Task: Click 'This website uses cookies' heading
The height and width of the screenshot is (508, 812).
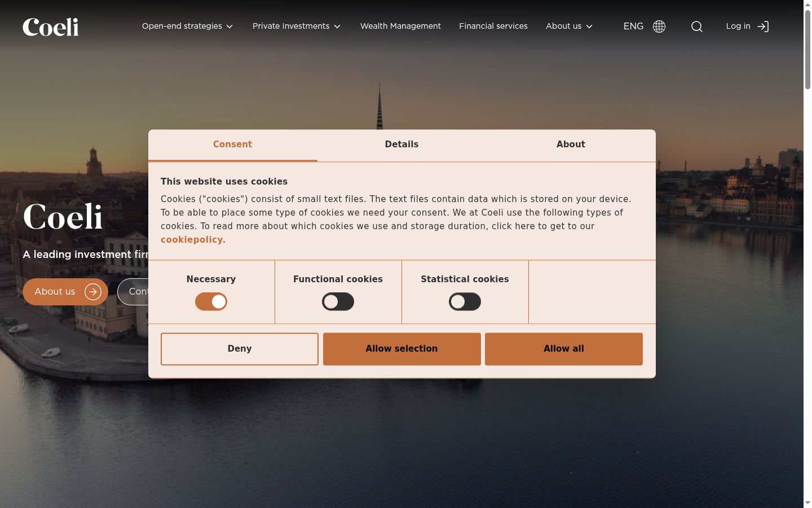Action: tap(224, 182)
